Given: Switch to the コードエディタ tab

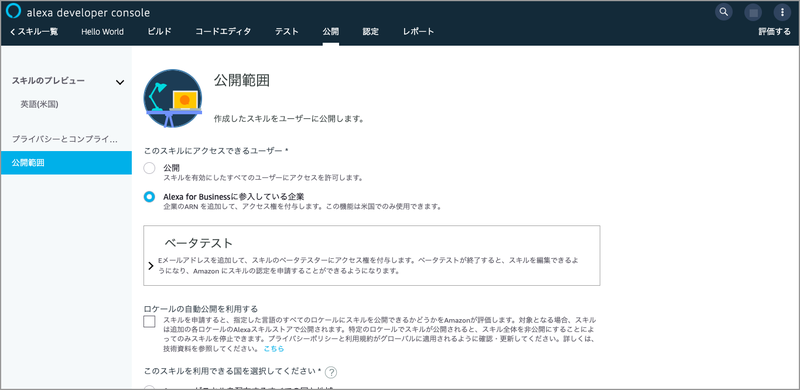Looking at the screenshot, I should [223, 32].
